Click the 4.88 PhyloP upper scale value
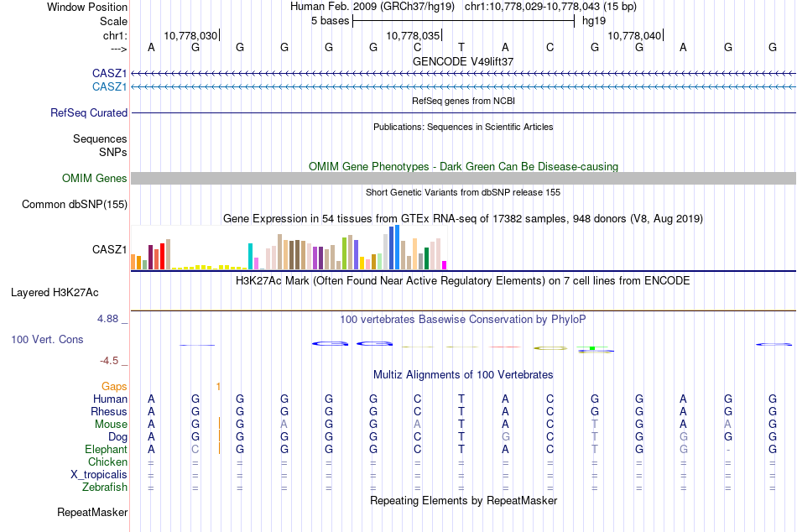 tap(107, 319)
